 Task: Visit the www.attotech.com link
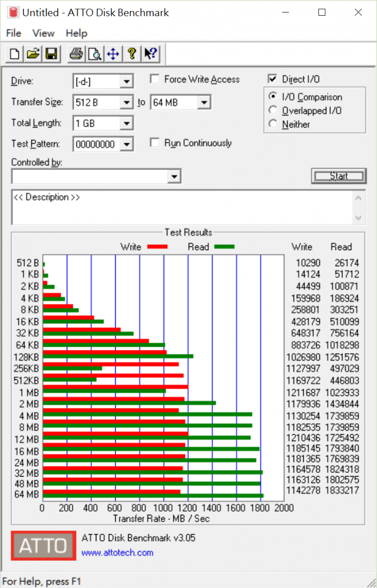click(x=117, y=553)
